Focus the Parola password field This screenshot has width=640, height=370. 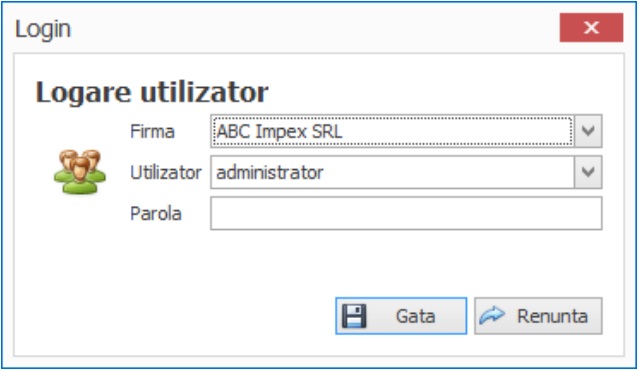406,213
